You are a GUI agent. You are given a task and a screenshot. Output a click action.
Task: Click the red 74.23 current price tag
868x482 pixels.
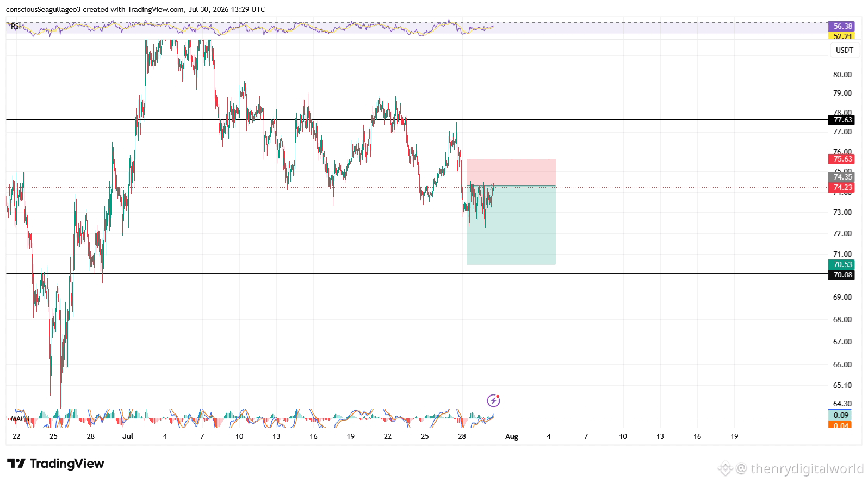[842, 187]
